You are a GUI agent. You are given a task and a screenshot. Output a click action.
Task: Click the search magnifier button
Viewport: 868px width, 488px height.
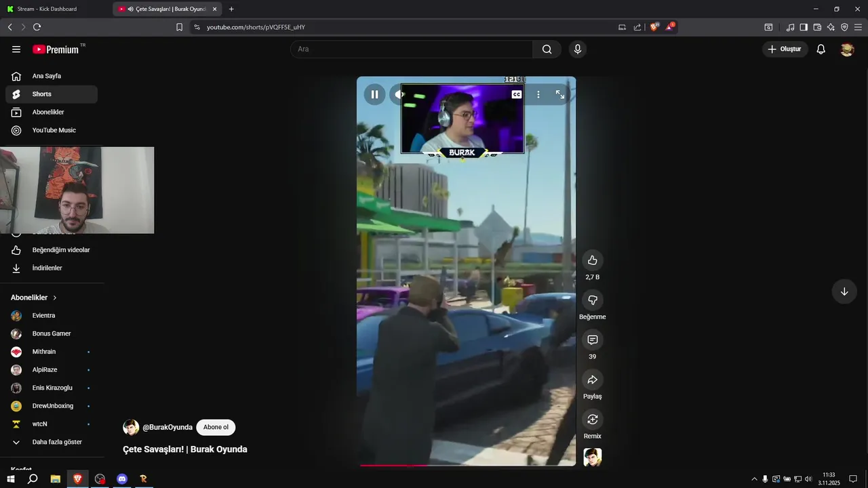point(547,49)
